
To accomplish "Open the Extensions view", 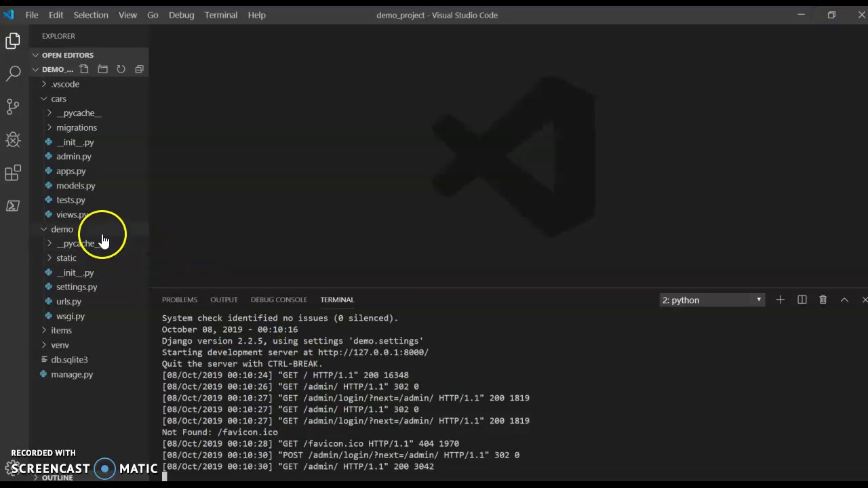I will pos(13,173).
